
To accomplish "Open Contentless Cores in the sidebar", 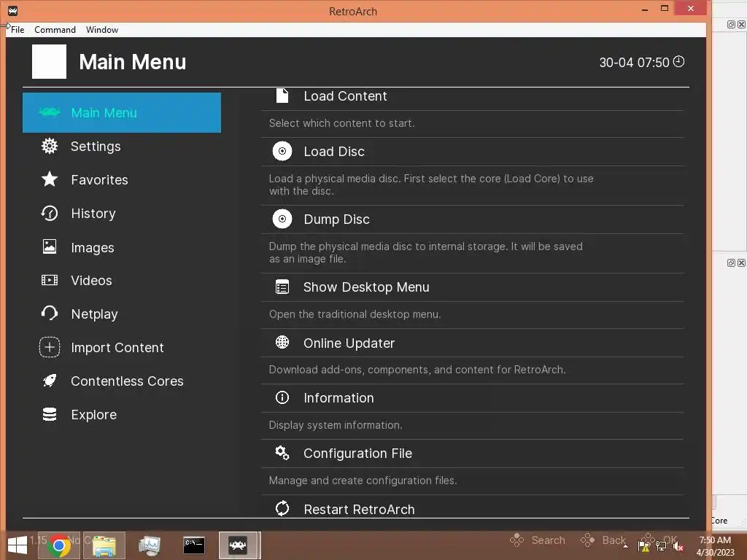I will tap(122, 381).
